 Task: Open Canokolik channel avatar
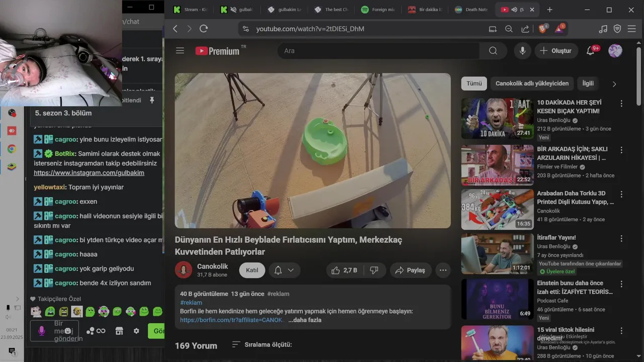[x=184, y=270]
